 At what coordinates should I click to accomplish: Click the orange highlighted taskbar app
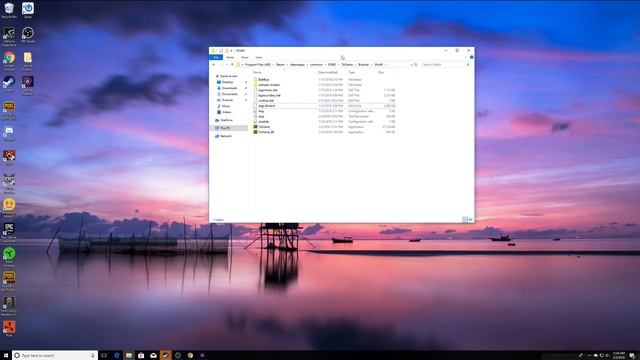point(165,356)
